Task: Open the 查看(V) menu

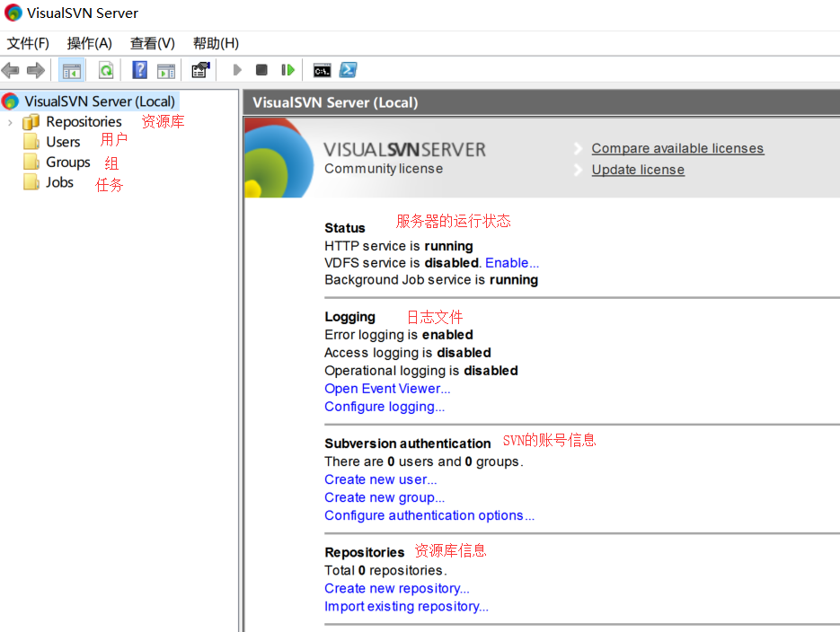Action: pyautogui.click(x=152, y=43)
